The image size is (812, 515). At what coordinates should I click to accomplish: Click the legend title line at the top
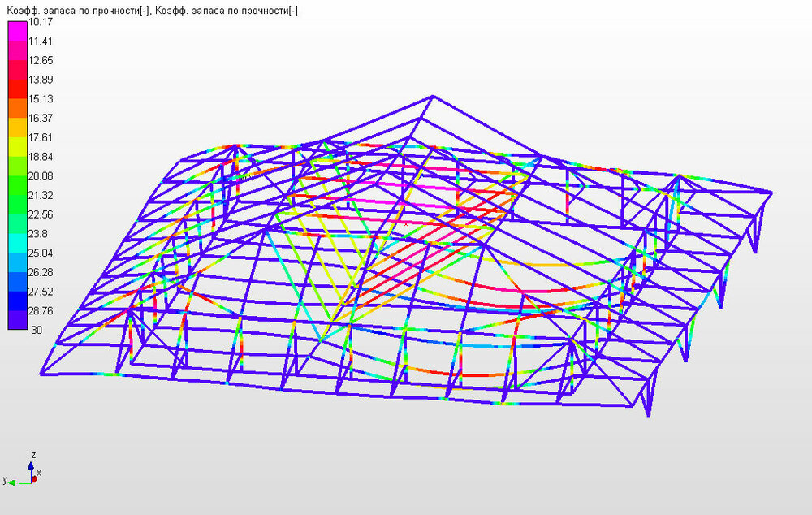tap(153, 11)
